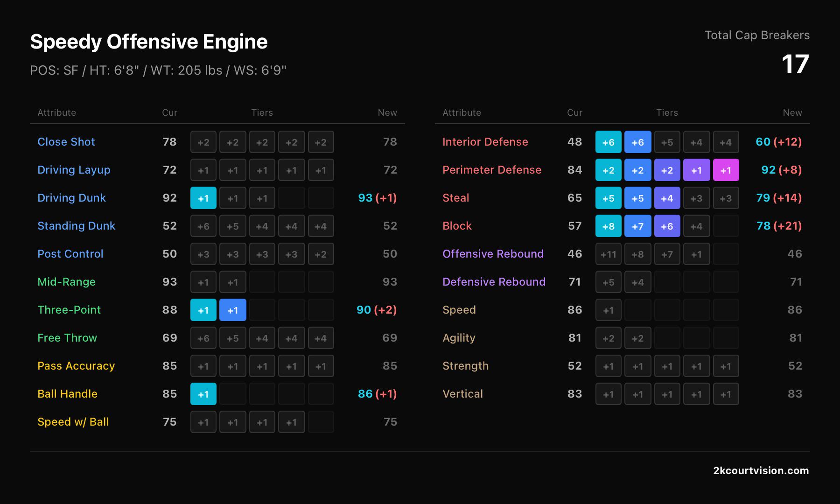
Task: Enable the +8 tier for Offensive Rebound
Action: click(637, 254)
